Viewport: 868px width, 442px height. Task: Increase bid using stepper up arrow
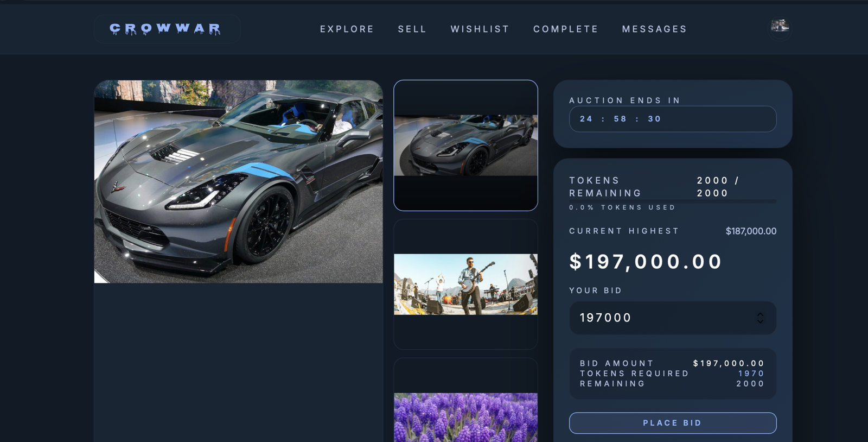click(x=760, y=314)
